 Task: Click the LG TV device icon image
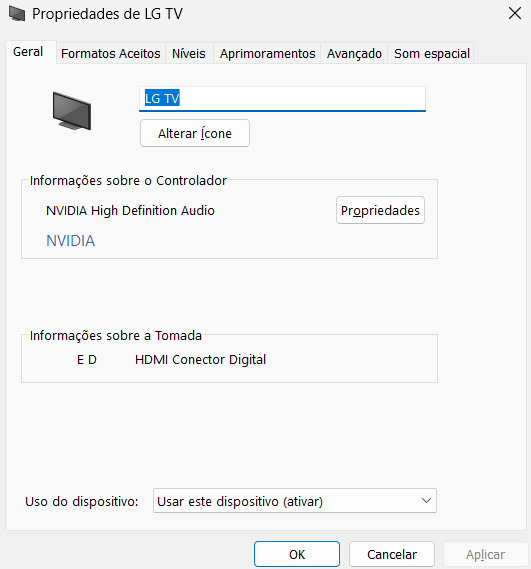point(72,111)
